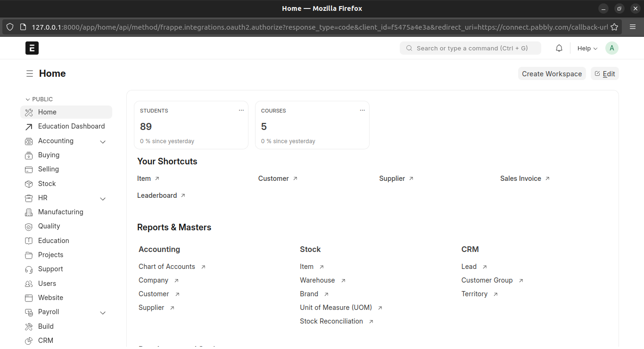Click the HR sidebar icon
The width and height of the screenshot is (644, 349).
tap(29, 198)
